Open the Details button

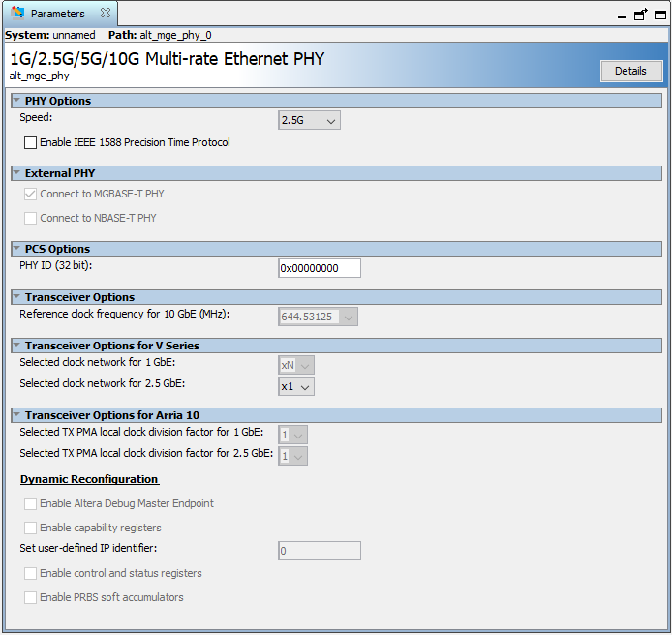click(631, 71)
